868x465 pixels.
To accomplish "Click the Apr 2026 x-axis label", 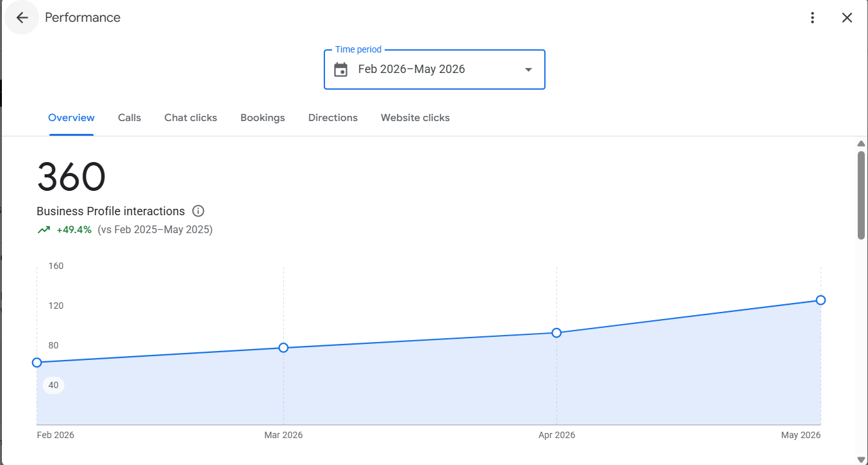I will click(x=556, y=435).
